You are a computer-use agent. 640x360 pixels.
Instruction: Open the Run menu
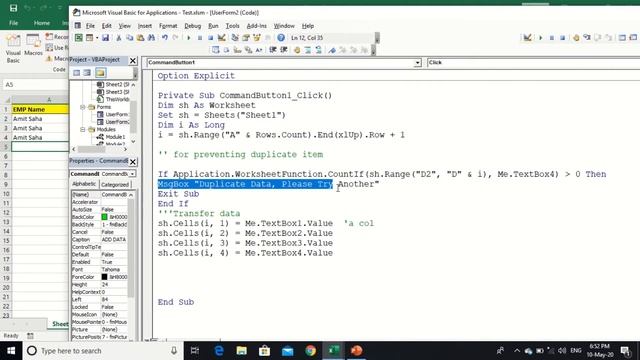[213, 26]
